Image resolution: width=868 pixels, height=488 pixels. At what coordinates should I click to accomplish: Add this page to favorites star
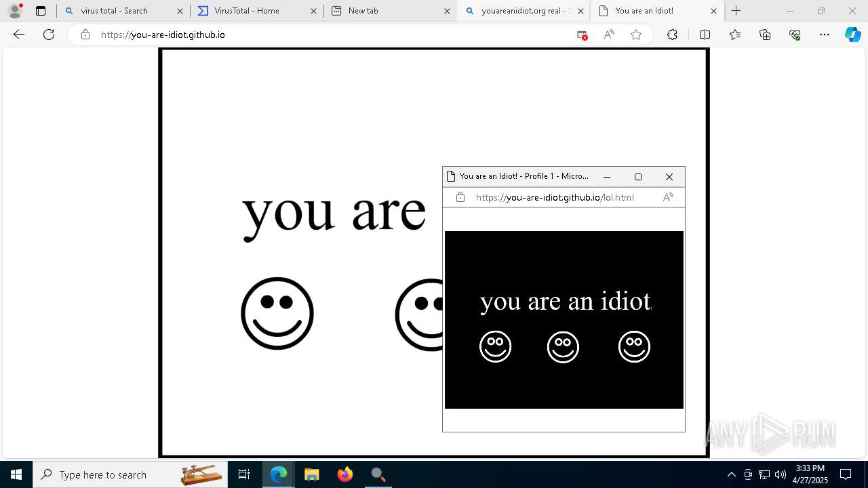(x=636, y=35)
